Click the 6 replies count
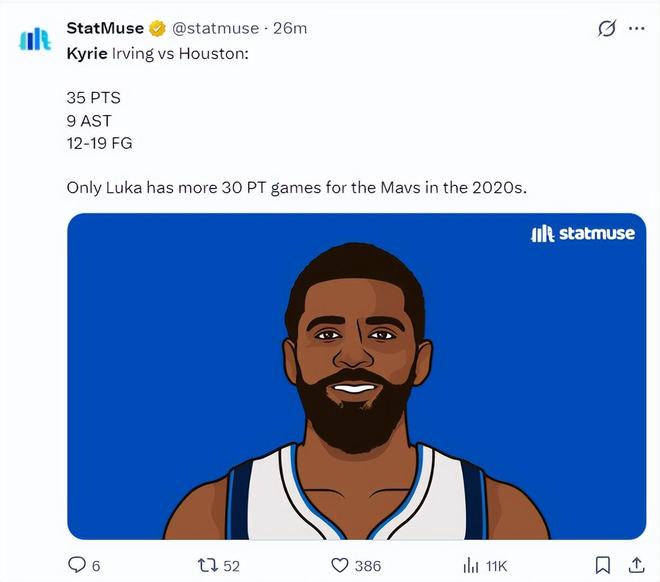The height and width of the screenshot is (582, 660). tap(96, 566)
